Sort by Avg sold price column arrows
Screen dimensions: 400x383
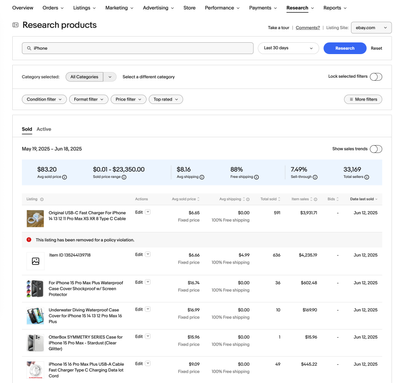198,199
